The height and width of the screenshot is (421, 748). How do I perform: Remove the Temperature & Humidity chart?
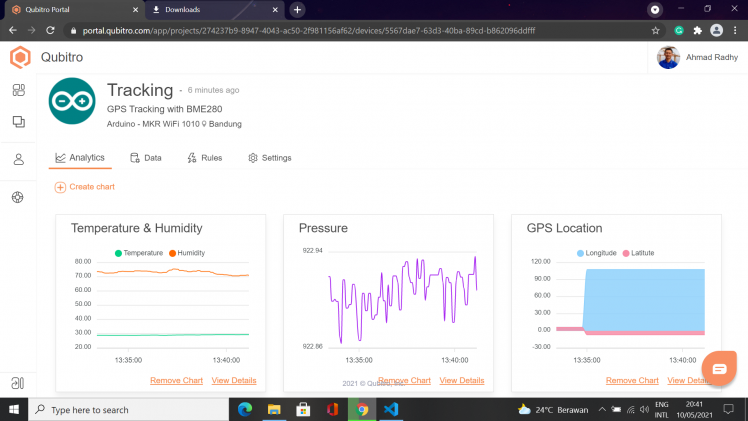click(x=177, y=380)
